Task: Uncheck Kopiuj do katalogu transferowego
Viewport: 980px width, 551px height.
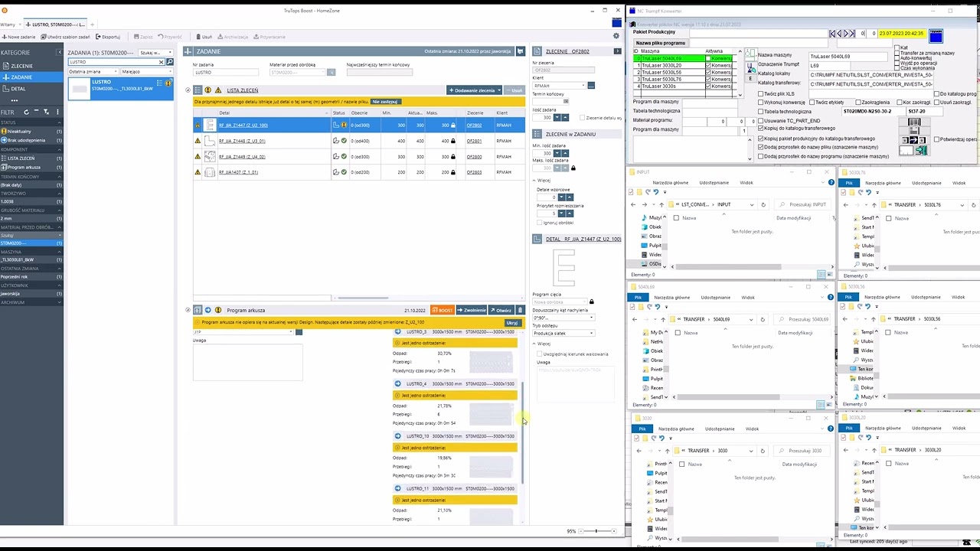Action: 761,129
